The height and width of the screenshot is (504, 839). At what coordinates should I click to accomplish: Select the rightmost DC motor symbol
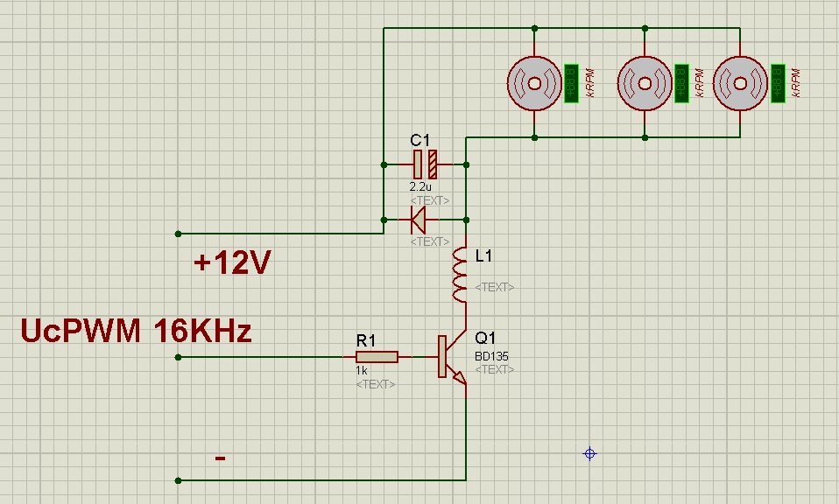740,83
